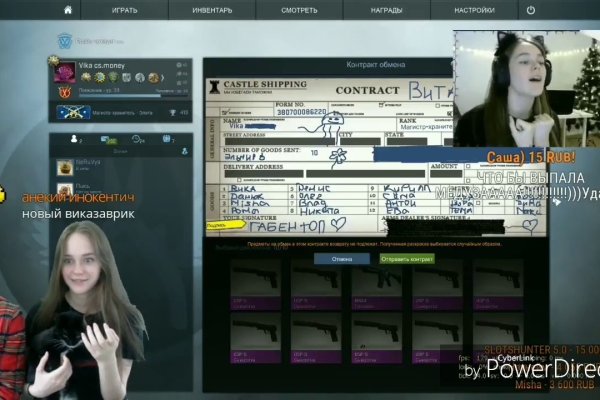Click the trophy icon in the profile panel

170,113
